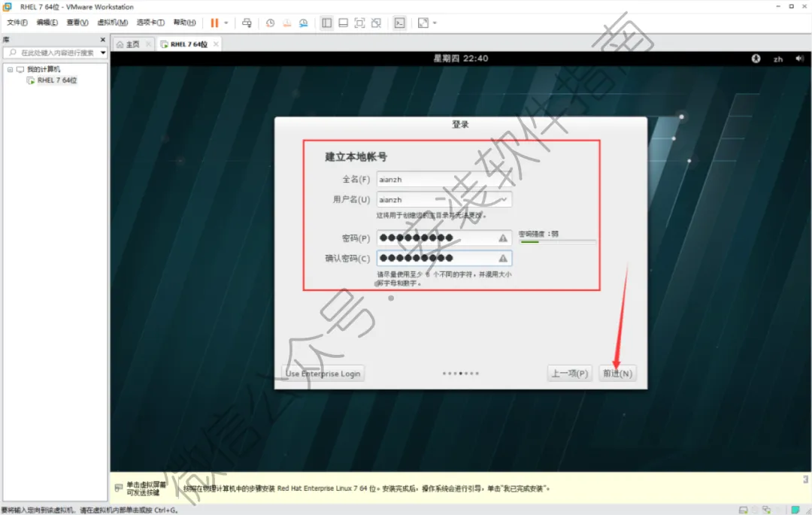The width and height of the screenshot is (812, 515).
Task: Open the 用户名(U) combo box dropdown
Action: (503, 200)
